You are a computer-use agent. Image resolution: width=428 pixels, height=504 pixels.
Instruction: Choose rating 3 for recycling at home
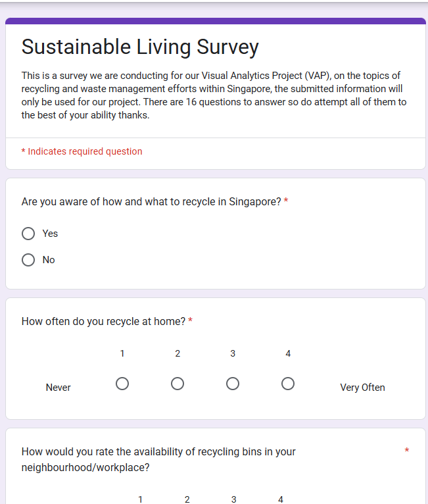(233, 384)
